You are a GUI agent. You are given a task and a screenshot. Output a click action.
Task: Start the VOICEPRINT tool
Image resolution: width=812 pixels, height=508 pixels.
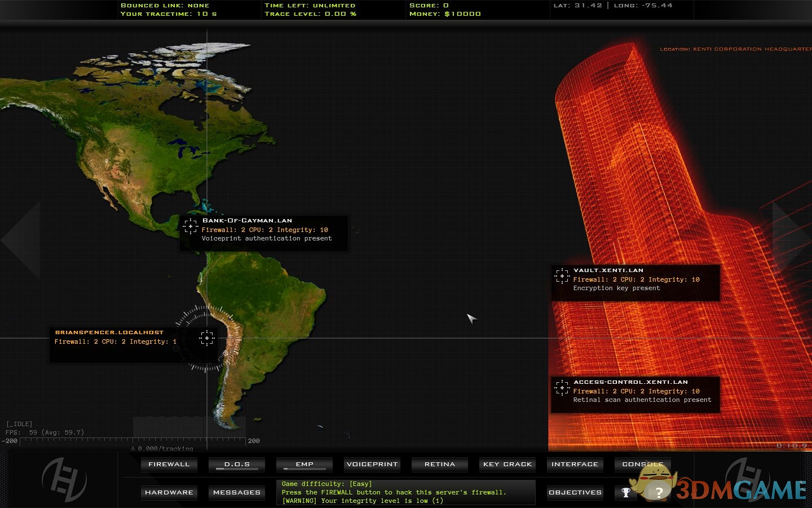372,465
